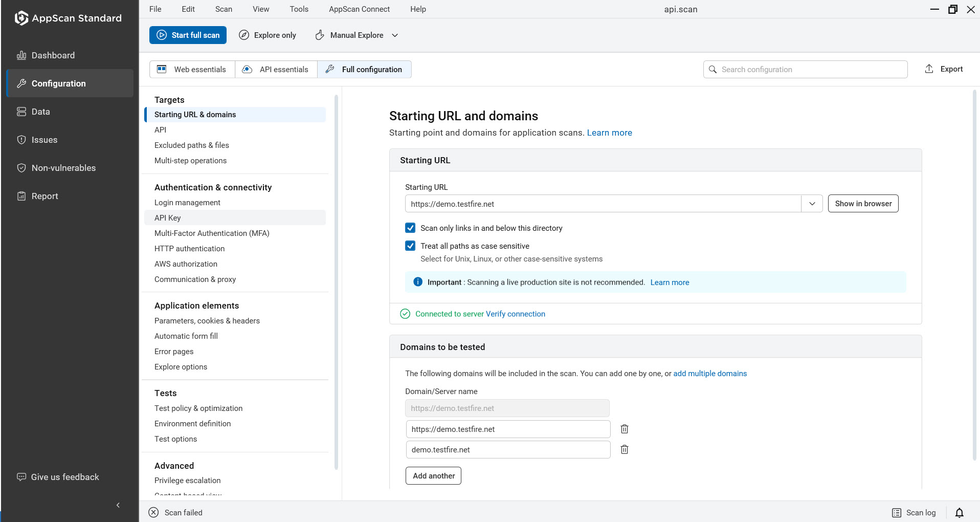Screen dimensions: 980x522
Task: Uncheck Scan only links in and below this directory
Action: click(410, 228)
